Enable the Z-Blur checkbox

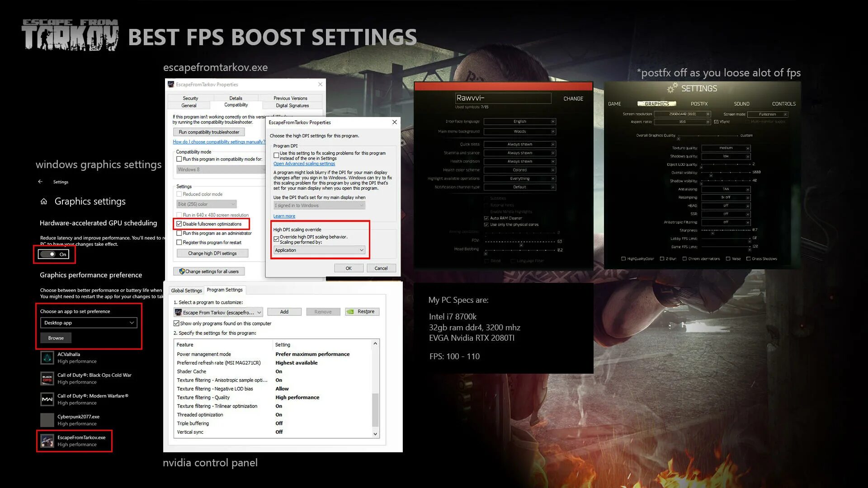tap(662, 259)
